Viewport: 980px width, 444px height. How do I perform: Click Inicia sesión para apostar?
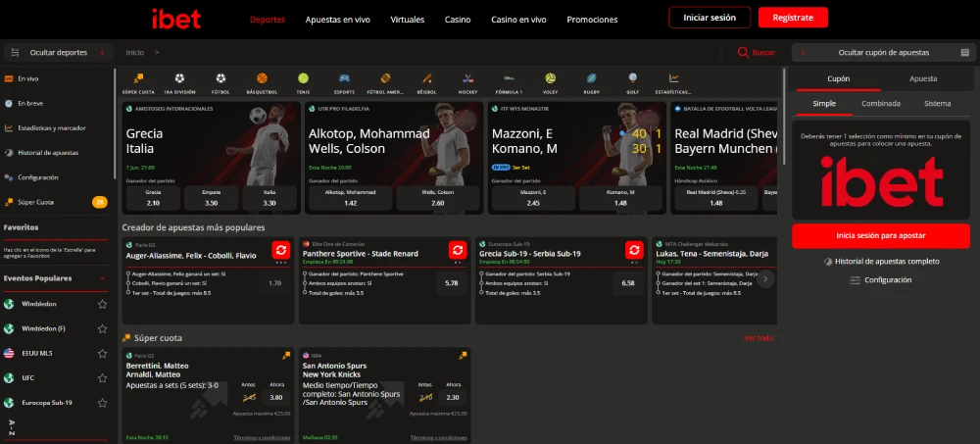point(881,236)
